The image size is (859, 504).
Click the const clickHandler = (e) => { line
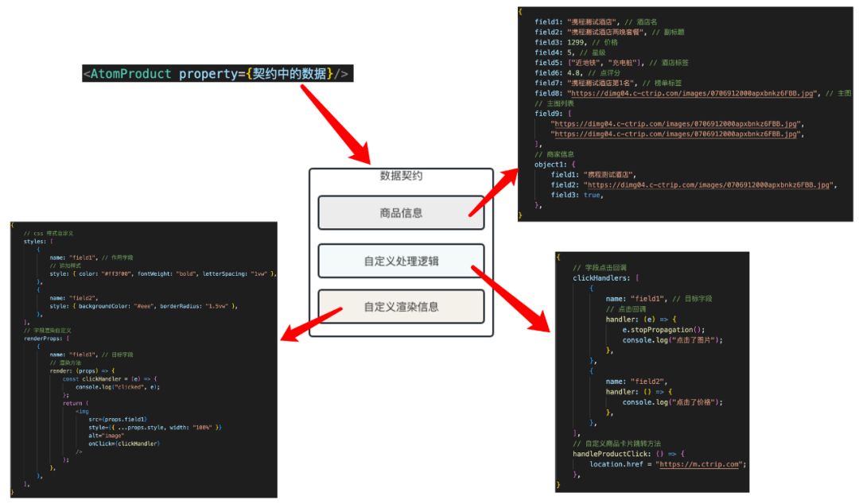(110, 379)
